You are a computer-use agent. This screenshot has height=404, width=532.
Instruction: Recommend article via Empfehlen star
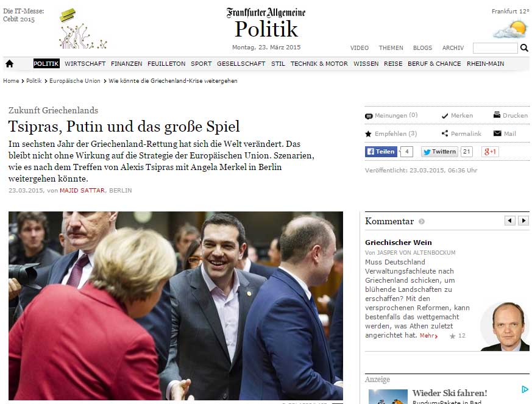368,133
